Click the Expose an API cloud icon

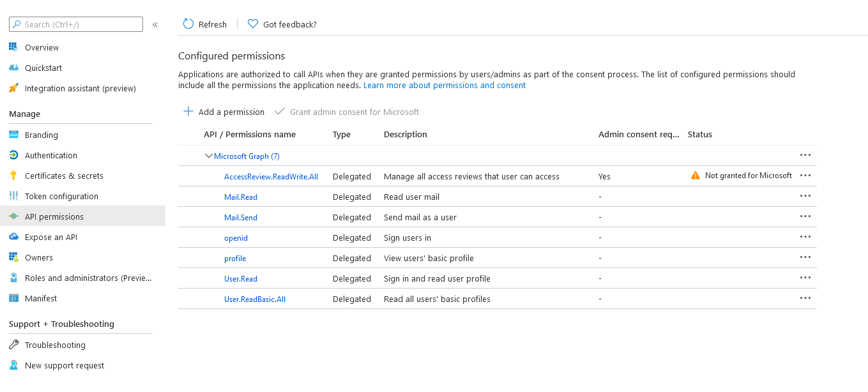click(13, 237)
